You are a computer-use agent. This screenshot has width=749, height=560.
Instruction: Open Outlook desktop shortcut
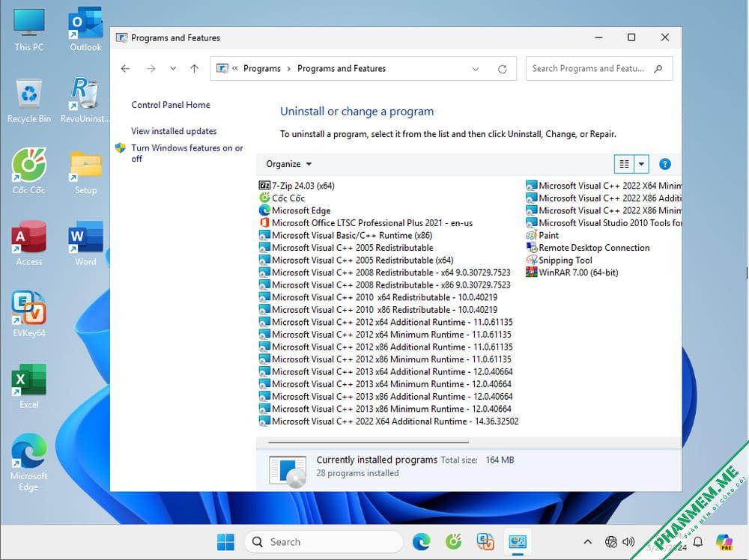click(85, 30)
